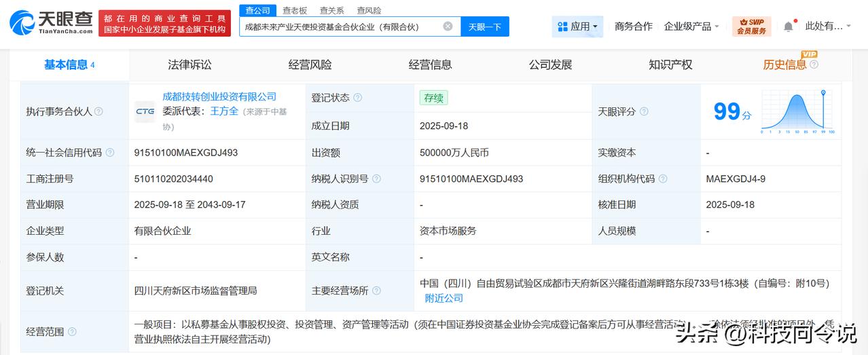Click the 天眼查 logo
The height and width of the screenshot is (355, 868).
point(51,22)
